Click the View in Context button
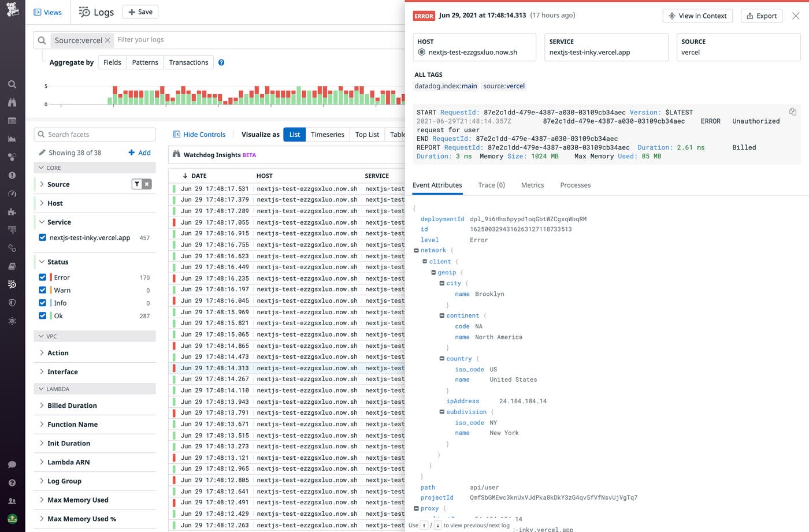Screen dimensions: 809x532 [x=697, y=16]
